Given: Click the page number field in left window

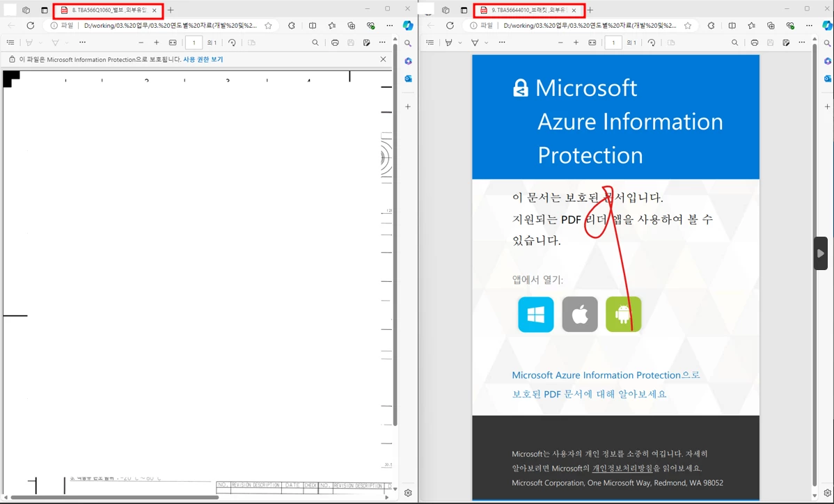Looking at the screenshot, I should 194,42.
